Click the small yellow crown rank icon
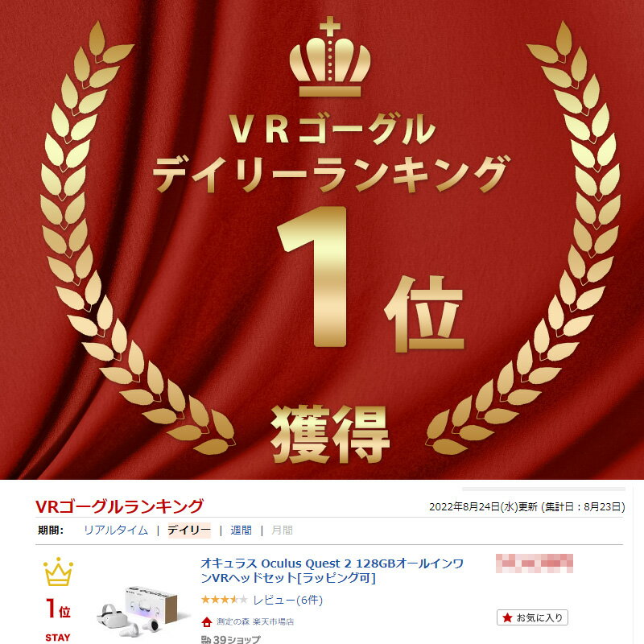The image size is (644, 644). [x=58, y=572]
